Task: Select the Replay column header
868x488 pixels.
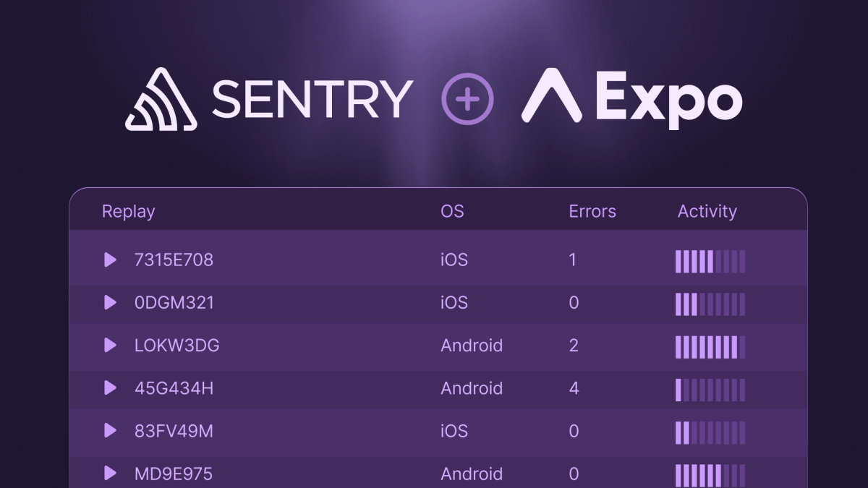Action: point(128,210)
